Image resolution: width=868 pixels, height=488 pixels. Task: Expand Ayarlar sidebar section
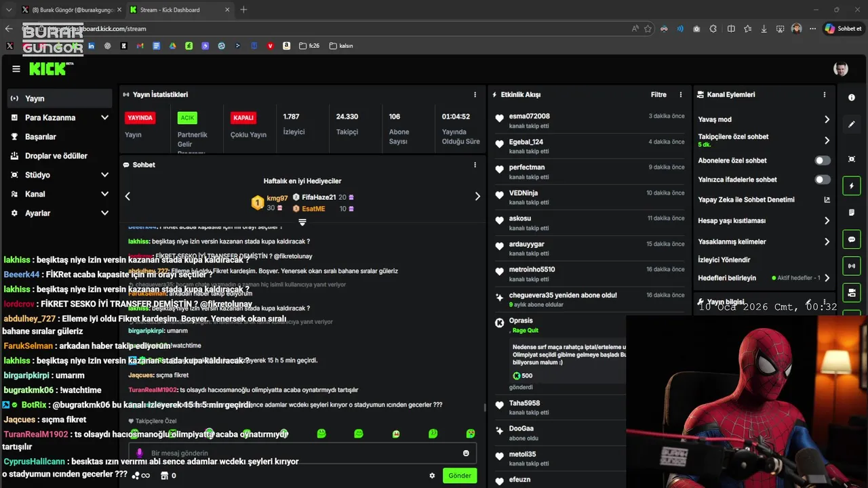[104, 213]
